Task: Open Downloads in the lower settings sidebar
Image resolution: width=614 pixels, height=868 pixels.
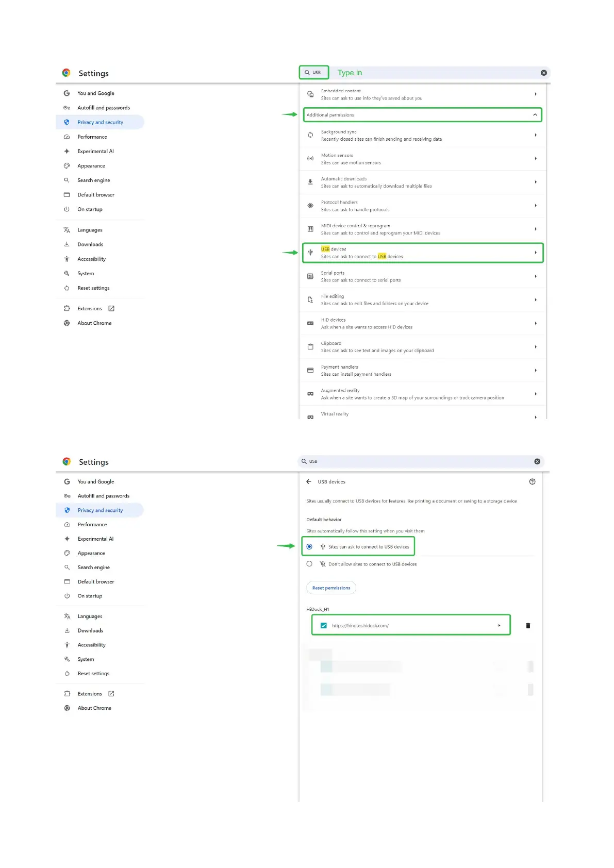Action: point(90,630)
